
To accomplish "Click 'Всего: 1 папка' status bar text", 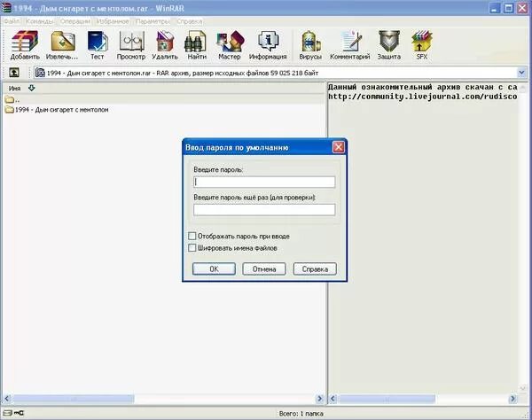I will pyautogui.click(x=301, y=414).
